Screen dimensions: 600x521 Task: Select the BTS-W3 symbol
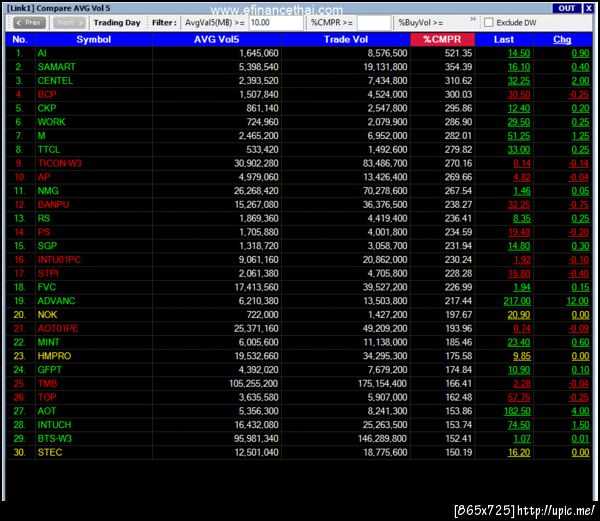54,439
